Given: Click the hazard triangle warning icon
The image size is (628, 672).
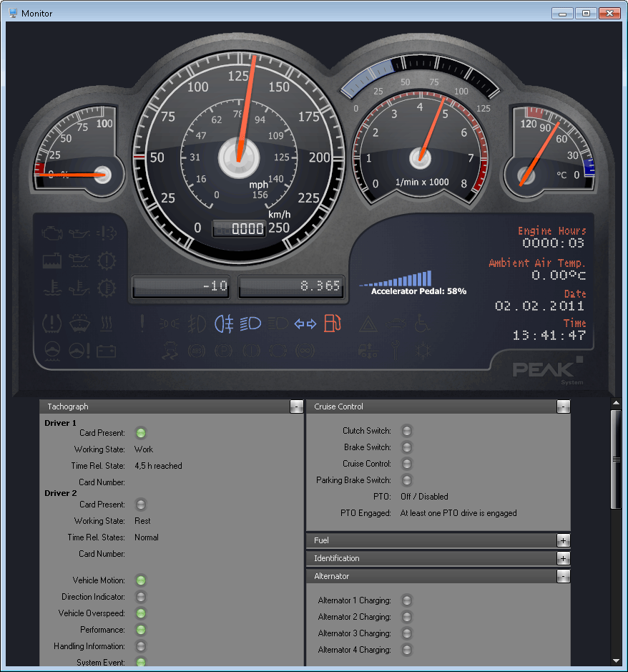Looking at the screenshot, I should (x=368, y=324).
